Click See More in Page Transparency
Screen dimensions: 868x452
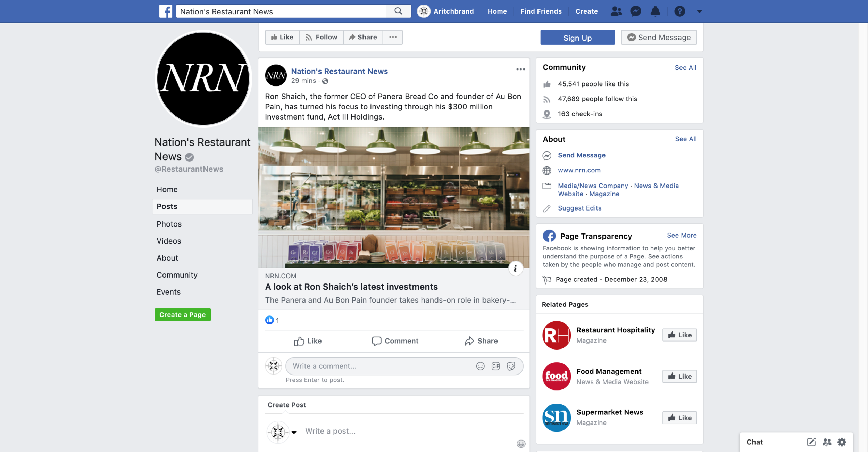pyautogui.click(x=682, y=235)
